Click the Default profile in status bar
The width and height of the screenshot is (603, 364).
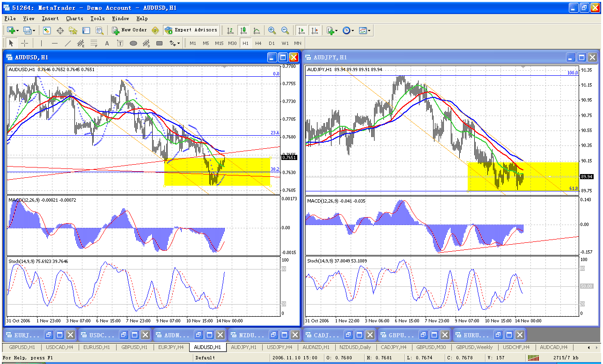[206, 357]
